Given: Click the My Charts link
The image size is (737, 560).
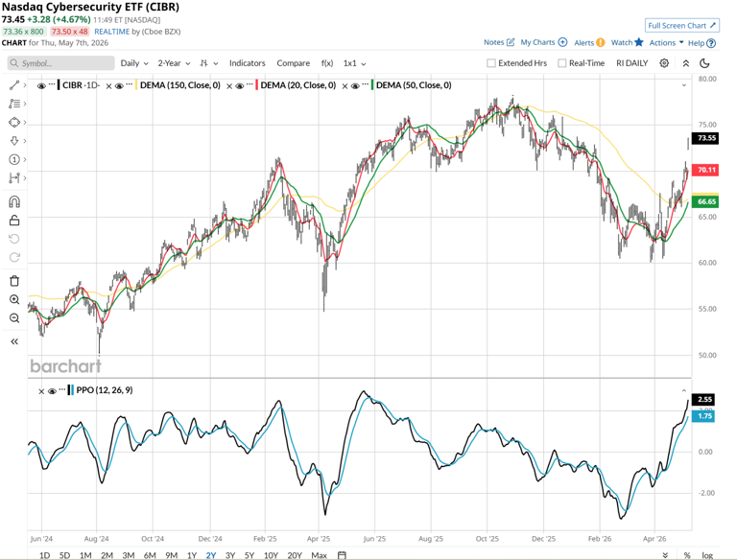Looking at the screenshot, I should point(544,42).
